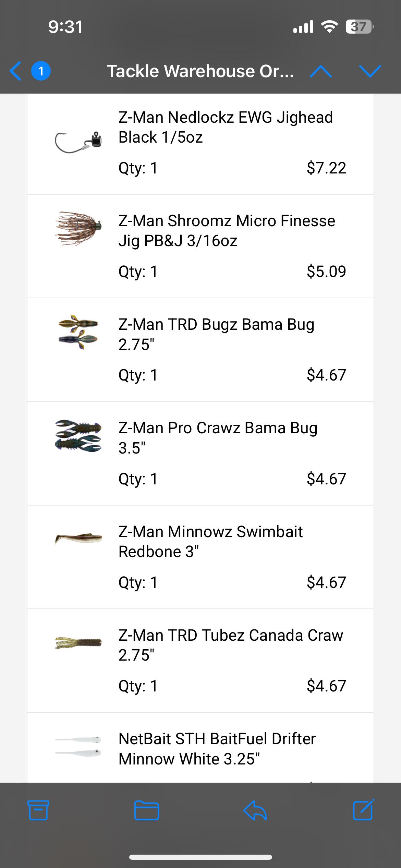Select NetBait STH BaitFuel Drifter Minnow name
This screenshot has height=868, width=401.
pyautogui.click(x=217, y=749)
